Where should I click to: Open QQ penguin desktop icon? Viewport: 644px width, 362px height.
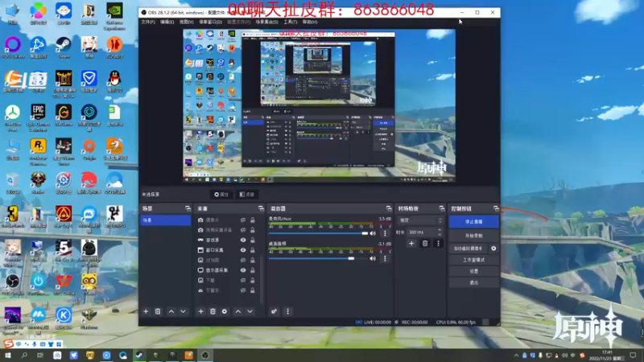[x=114, y=81]
